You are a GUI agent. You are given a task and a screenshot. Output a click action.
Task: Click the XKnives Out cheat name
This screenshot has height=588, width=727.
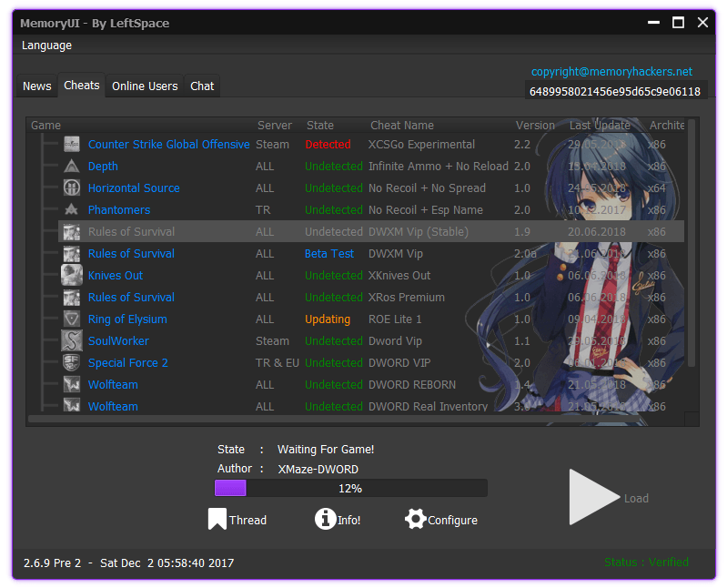click(x=399, y=275)
